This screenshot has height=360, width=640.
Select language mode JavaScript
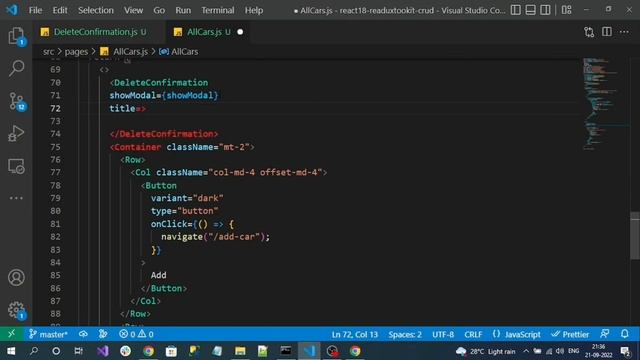click(516, 334)
